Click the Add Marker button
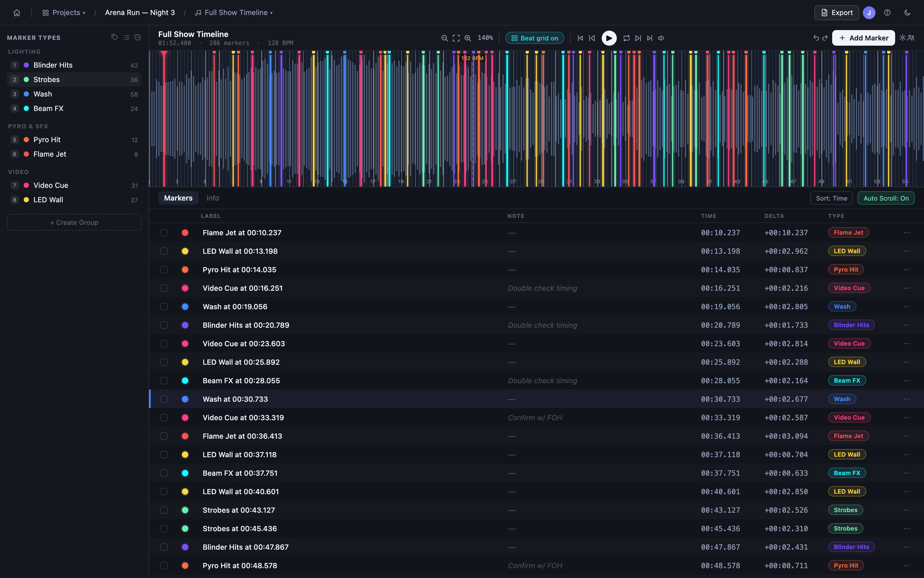924x578 pixels. tap(863, 38)
